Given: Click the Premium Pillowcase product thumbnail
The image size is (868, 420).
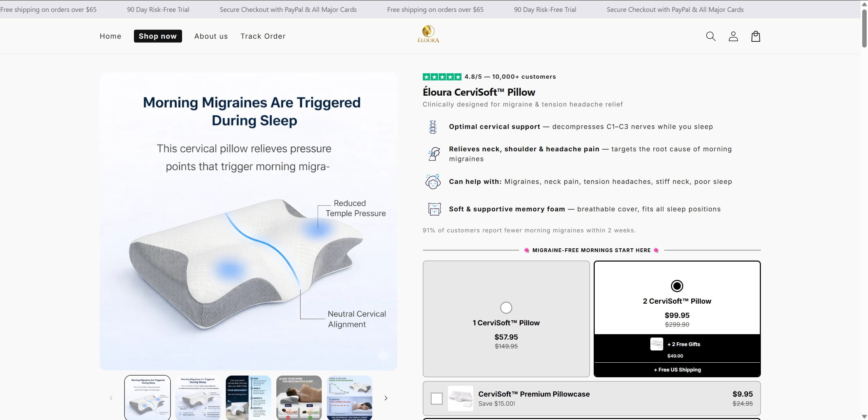Looking at the screenshot, I should pos(460,398).
